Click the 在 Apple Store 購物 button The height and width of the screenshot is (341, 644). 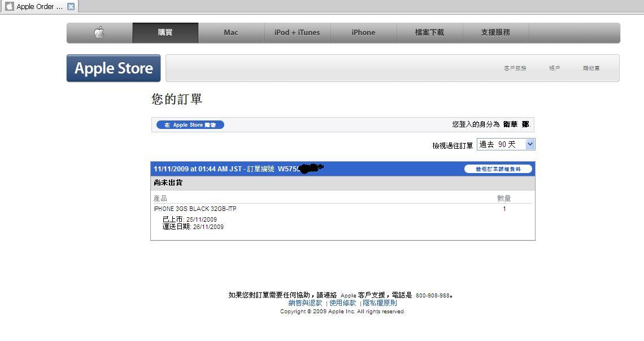(190, 124)
